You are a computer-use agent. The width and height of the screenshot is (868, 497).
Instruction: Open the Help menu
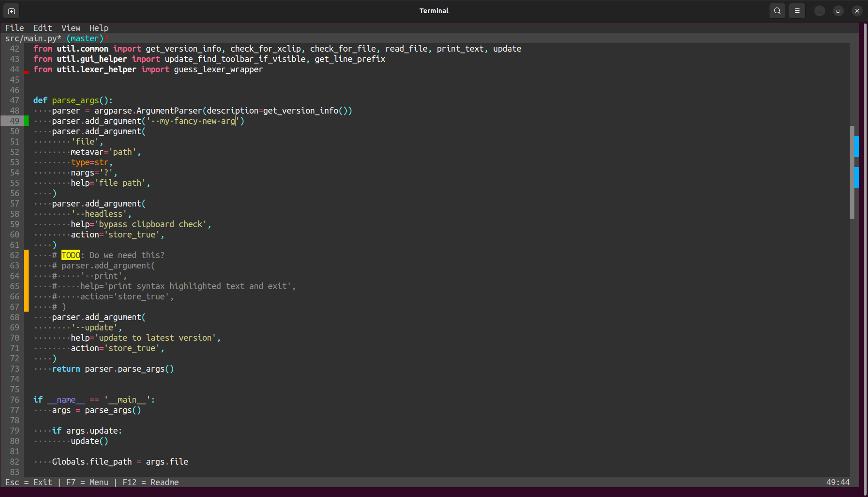pos(99,28)
